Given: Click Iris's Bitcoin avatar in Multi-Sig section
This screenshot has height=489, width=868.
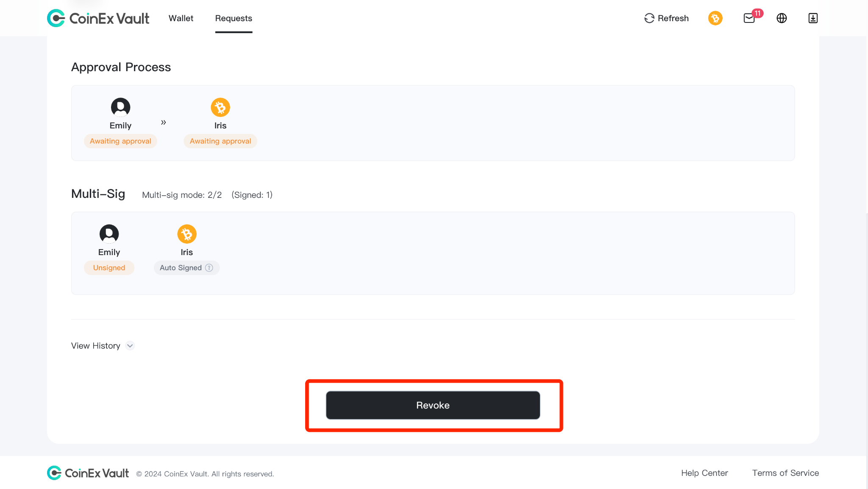Looking at the screenshot, I should pyautogui.click(x=187, y=234).
